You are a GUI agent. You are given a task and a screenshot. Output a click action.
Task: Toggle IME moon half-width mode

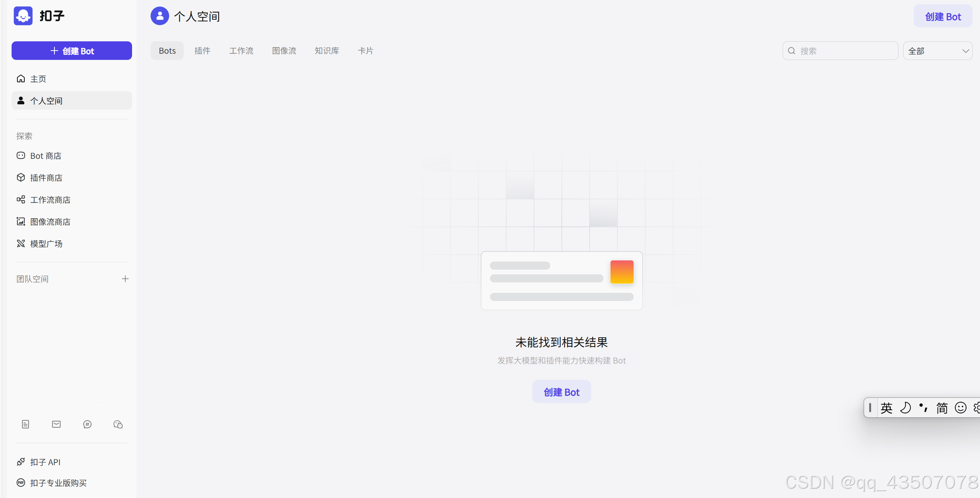(905, 408)
